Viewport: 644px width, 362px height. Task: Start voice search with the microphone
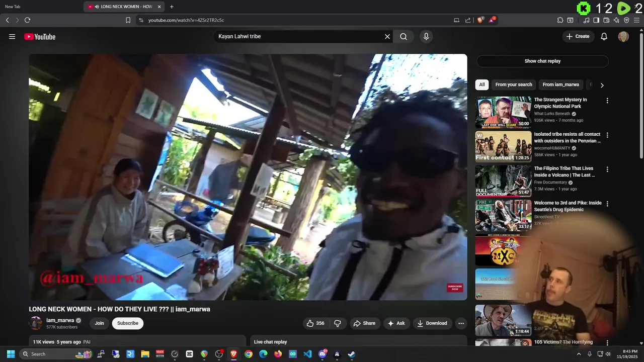[x=426, y=36]
